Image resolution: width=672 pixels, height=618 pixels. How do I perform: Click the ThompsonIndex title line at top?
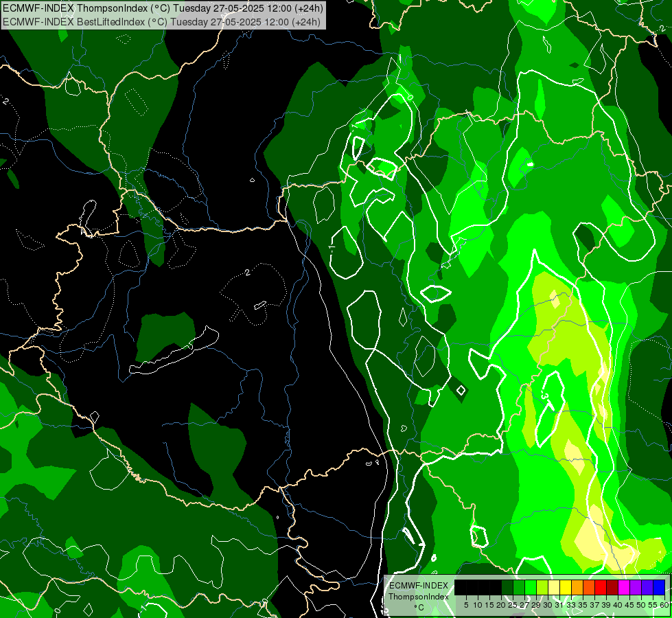tap(163, 8)
